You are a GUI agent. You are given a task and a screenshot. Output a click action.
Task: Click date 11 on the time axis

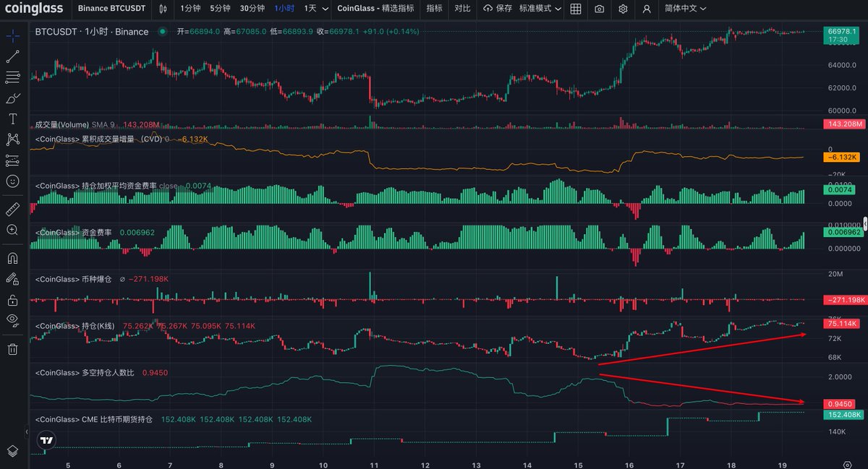pos(374,464)
